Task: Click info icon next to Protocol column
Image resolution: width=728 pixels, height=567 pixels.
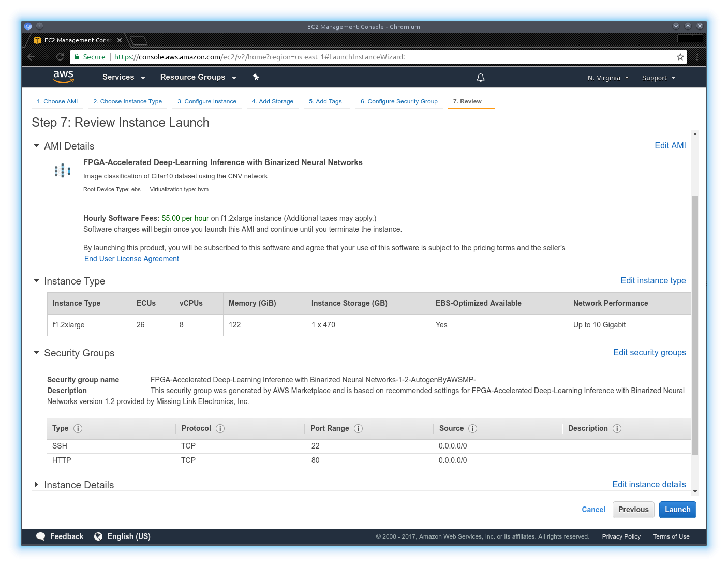Action: [220, 429]
